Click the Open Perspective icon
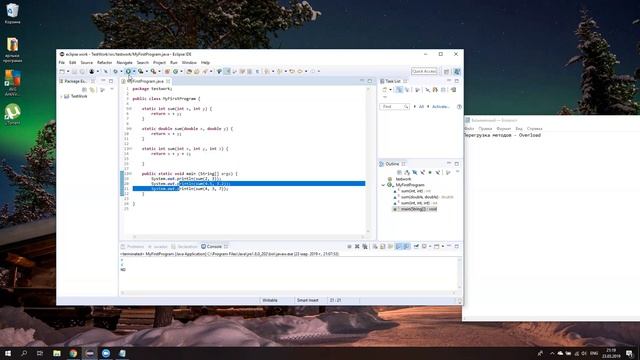640x360 pixels. (446, 71)
